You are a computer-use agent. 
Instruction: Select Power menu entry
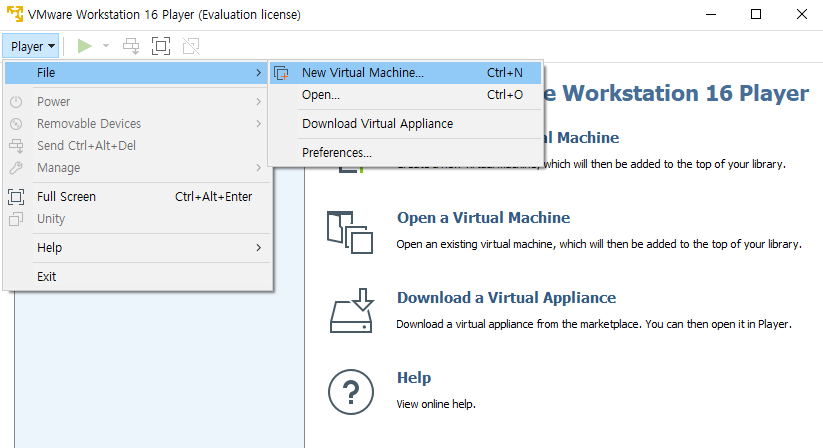[x=136, y=102]
